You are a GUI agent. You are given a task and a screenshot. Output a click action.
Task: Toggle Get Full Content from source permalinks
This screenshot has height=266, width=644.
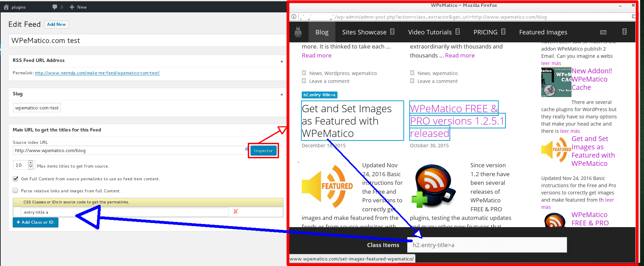coord(15,179)
